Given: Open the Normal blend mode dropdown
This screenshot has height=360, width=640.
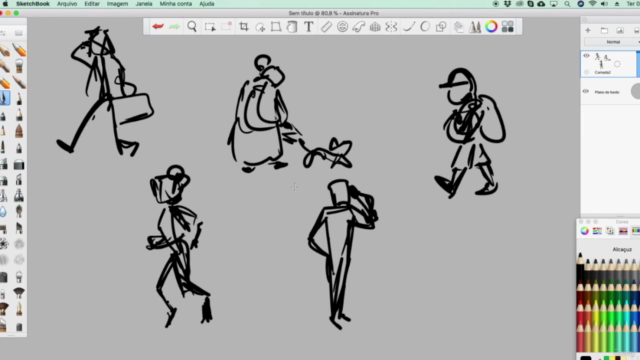Looking at the screenshot, I should coord(612,42).
